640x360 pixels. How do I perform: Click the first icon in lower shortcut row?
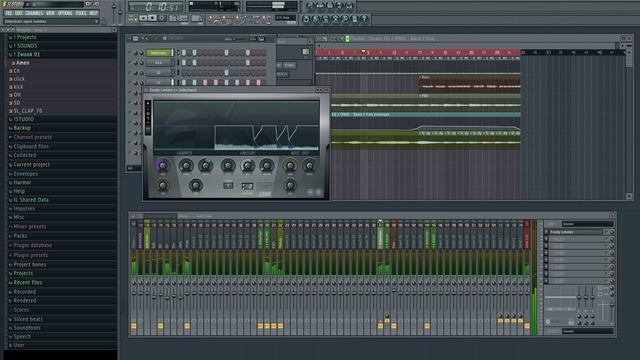coord(306,19)
